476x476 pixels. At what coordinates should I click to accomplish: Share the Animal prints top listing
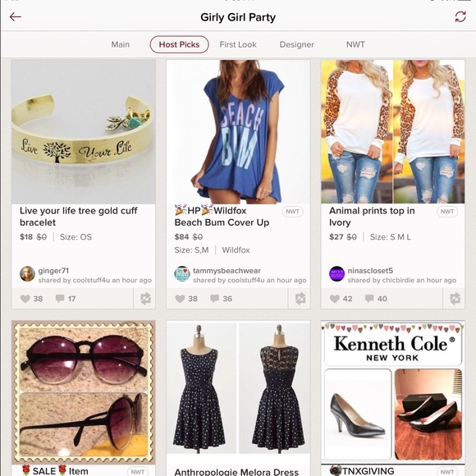pyautogui.click(x=455, y=299)
